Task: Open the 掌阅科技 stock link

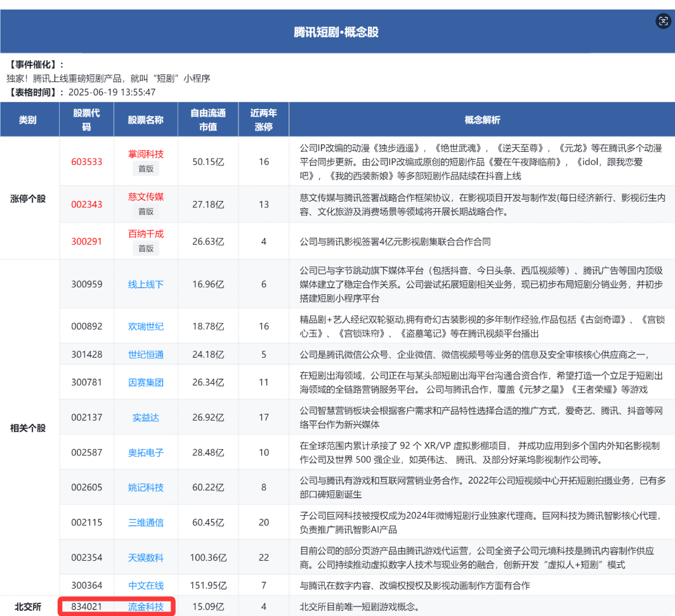Action: point(146,154)
